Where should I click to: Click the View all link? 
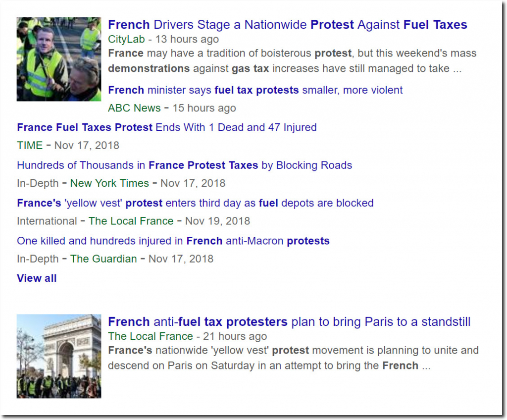(x=37, y=278)
